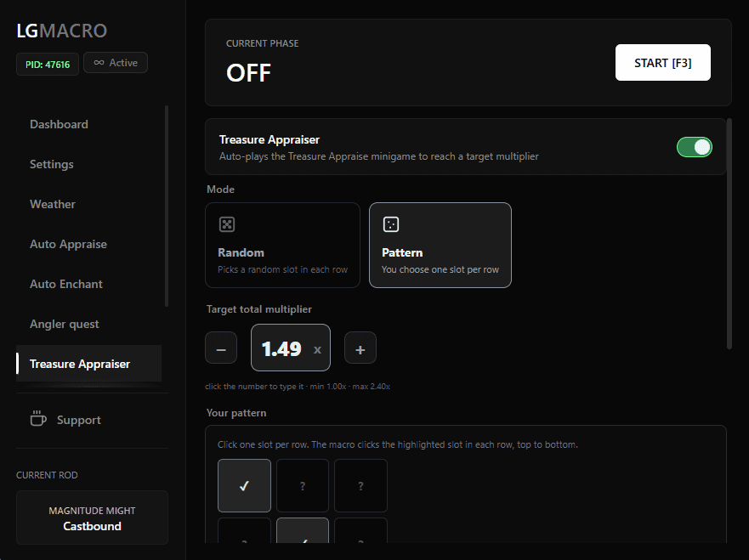The width and height of the screenshot is (749, 560).
Task: Select Pattern mode card
Action: pyautogui.click(x=440, y=245)
